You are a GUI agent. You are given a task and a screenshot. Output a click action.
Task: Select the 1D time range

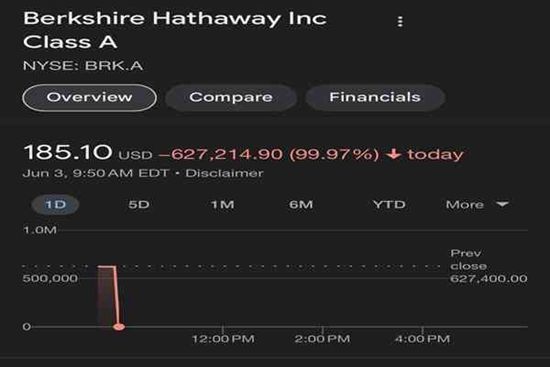click(x=55, y=204)
